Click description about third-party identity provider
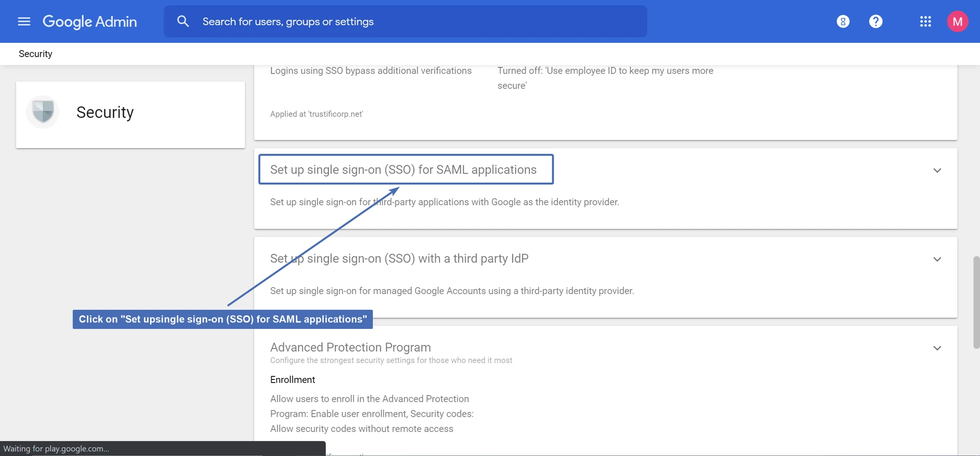 (452, 291)
